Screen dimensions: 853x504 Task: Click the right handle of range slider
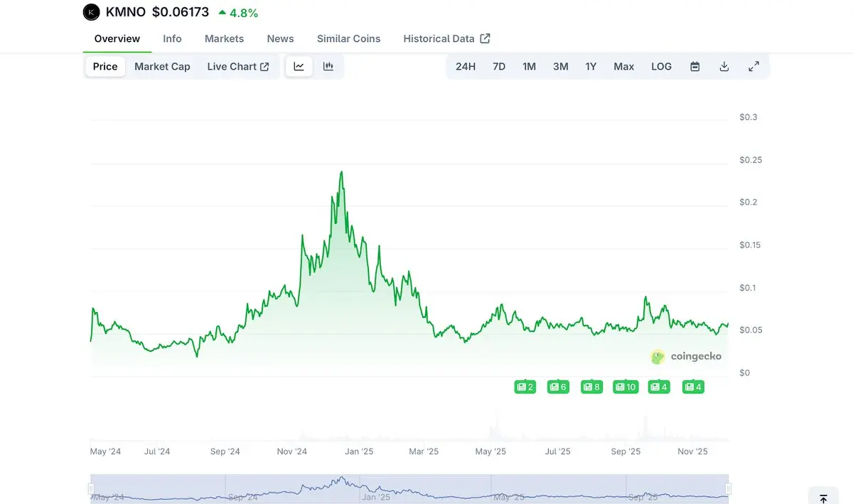729,488
